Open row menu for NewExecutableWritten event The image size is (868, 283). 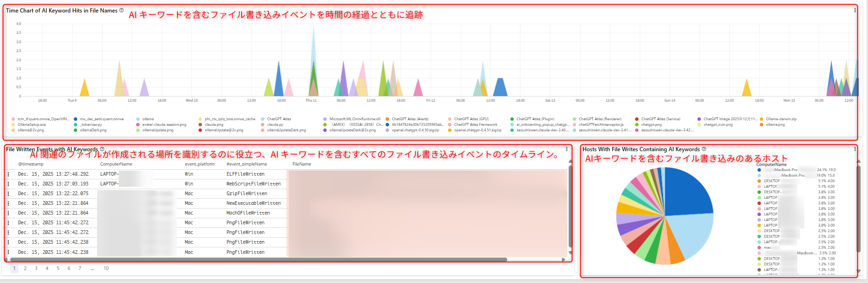pos(8,203)
